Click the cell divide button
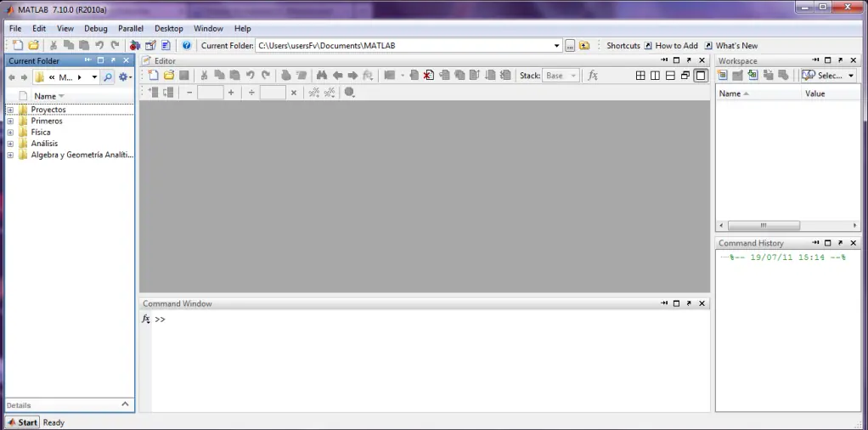This screenshot has width=868, height=430. click(x=251, y=93)
